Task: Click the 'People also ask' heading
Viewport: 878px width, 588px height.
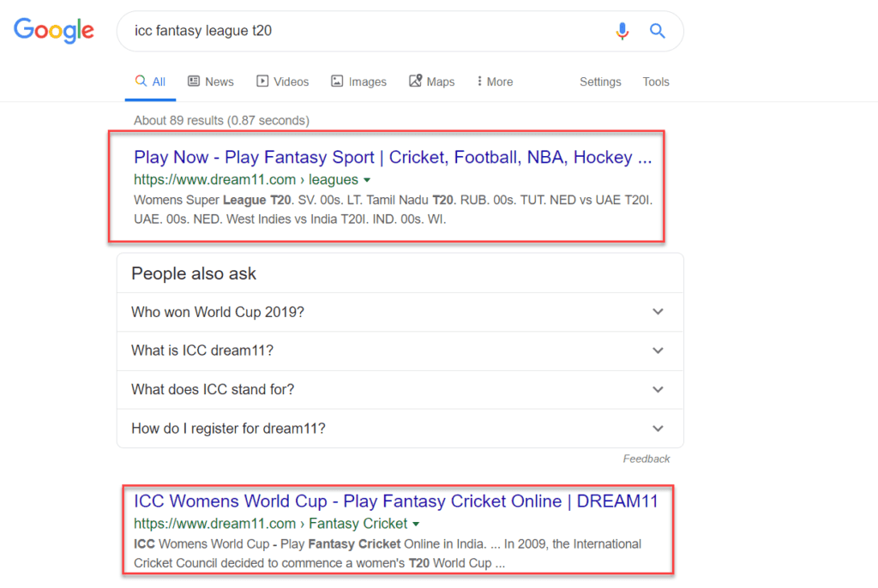Action: tap(194, 273)
